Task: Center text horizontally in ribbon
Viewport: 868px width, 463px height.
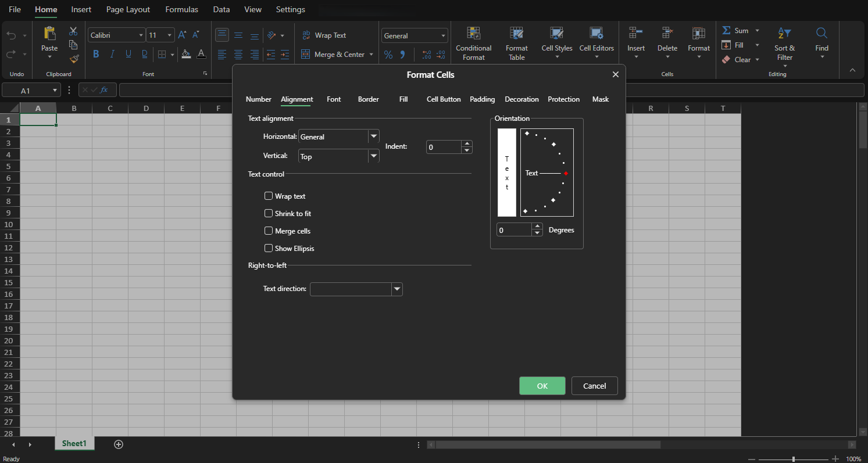Action: coord(238,55)
